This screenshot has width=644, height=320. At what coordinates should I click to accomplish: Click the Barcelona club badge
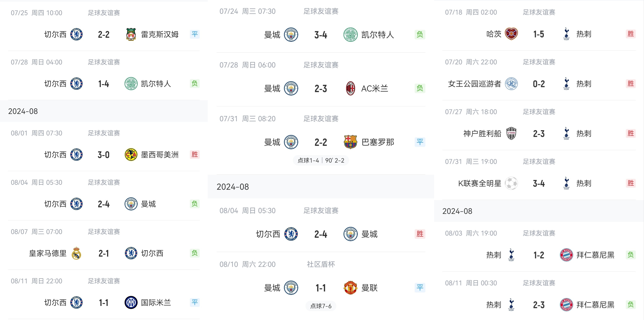pyautogui.click(x=351, y=142)
